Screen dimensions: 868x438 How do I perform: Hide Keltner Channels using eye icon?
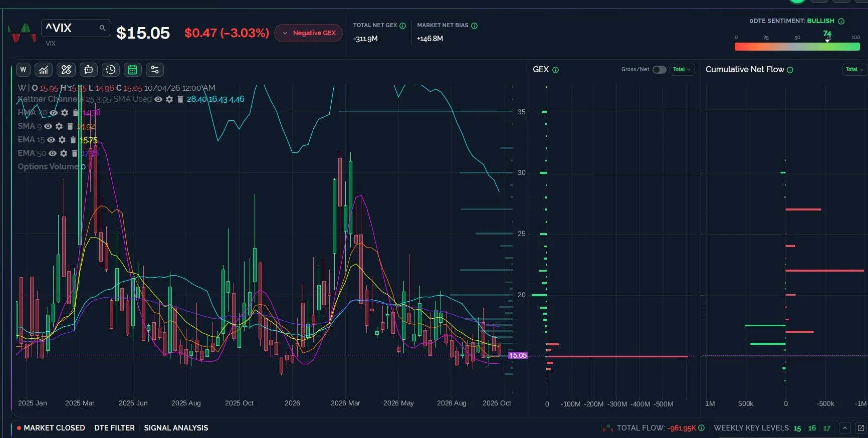(x=158, y=99)
